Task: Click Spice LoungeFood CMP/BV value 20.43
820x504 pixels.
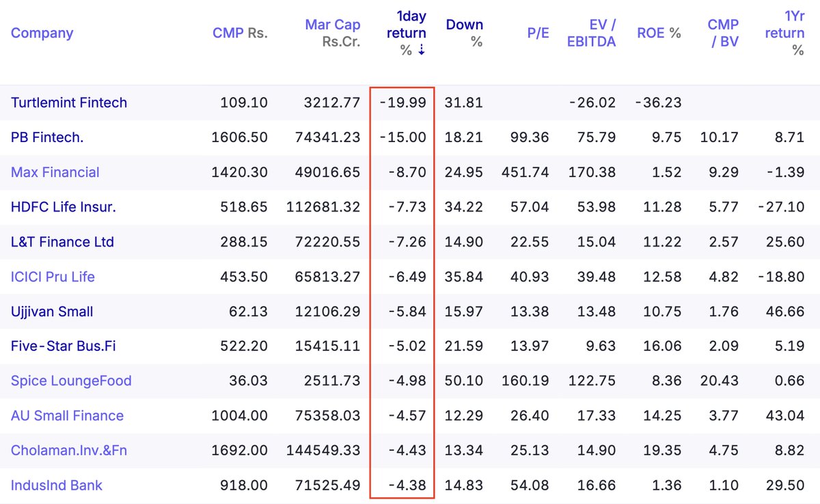Action: pos(720,381)
